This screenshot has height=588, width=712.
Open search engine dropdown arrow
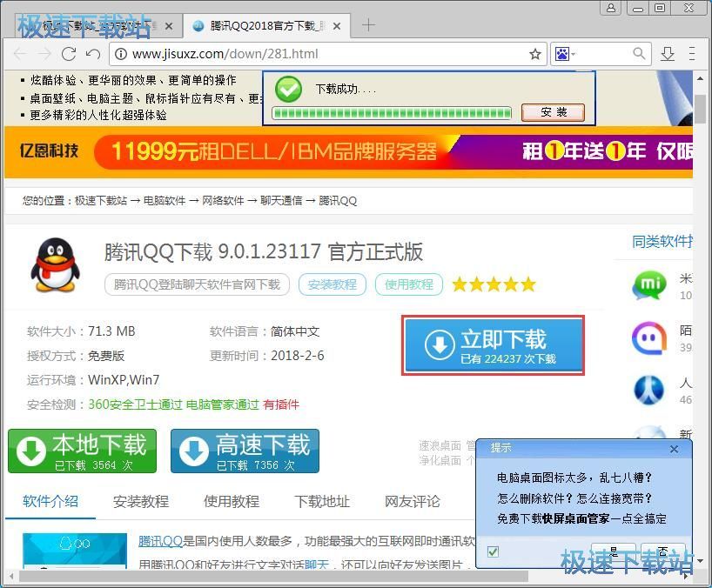[x=573, y=55]
